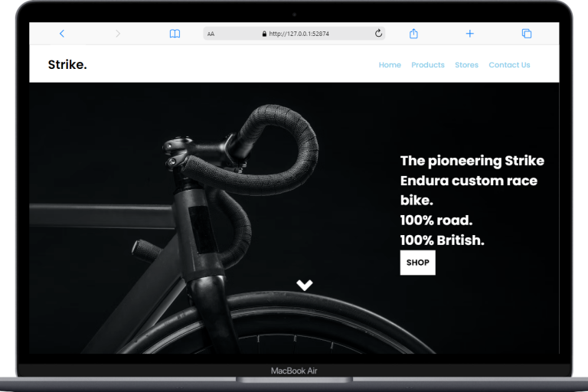588x392 pixels.
Task: Click the browser back arrow
Action: [x=62, y=34]
